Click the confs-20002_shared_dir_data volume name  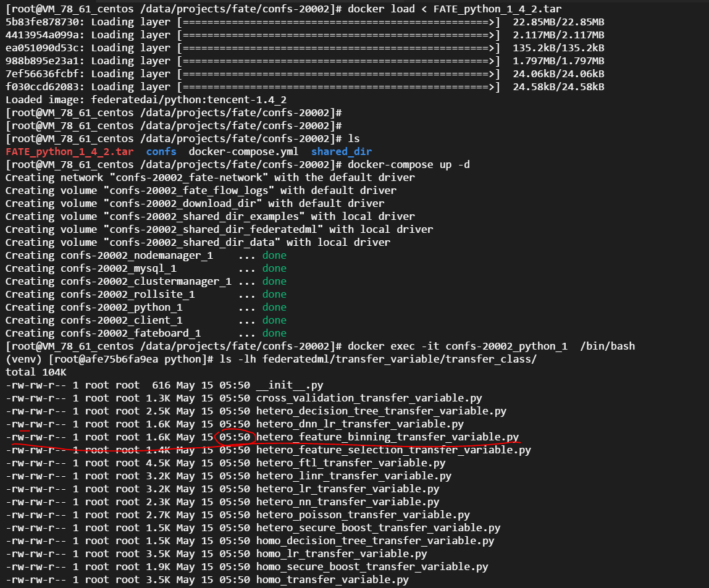191,243
